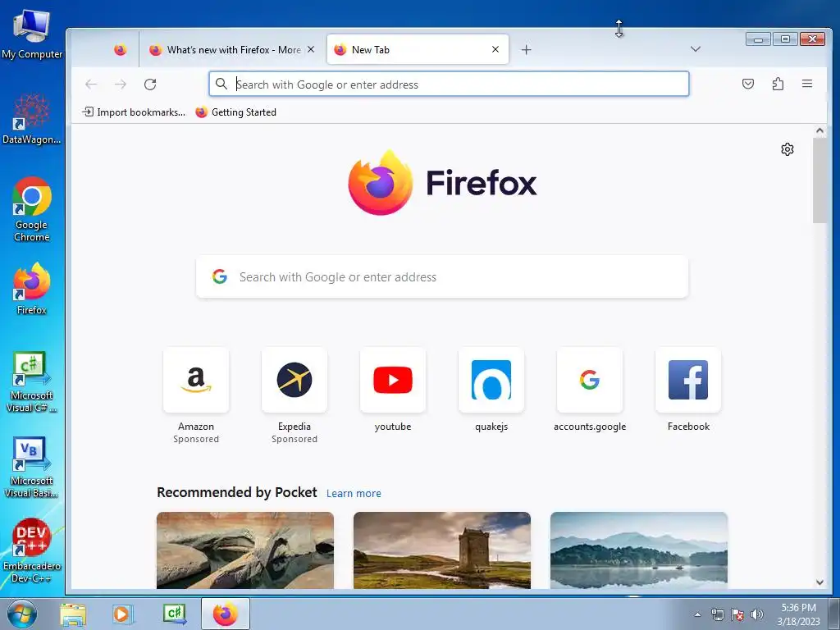
Task: Open the quakejs shortcut tile
Action: 491,380
